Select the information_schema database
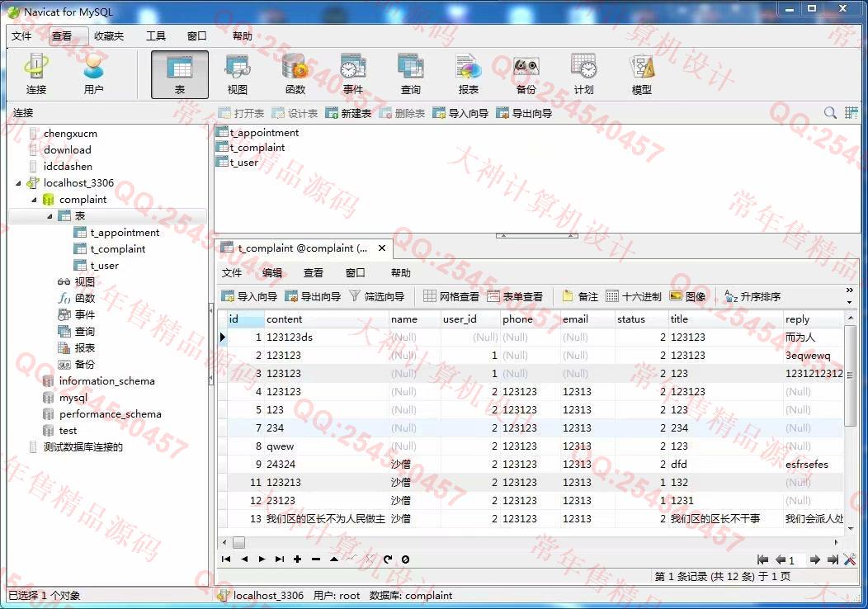Screen dimensions: 868x609 point(106,381)
